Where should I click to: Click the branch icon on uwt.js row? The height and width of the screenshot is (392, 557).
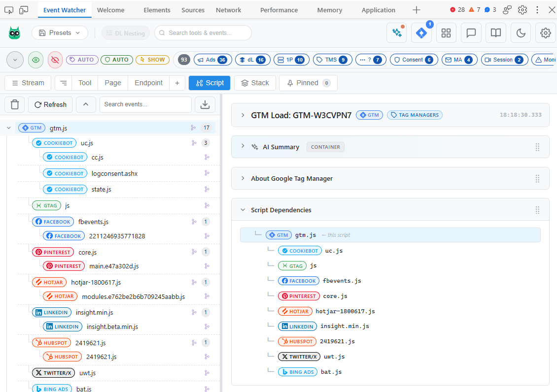pyautogui.click(x=207, y=373)
